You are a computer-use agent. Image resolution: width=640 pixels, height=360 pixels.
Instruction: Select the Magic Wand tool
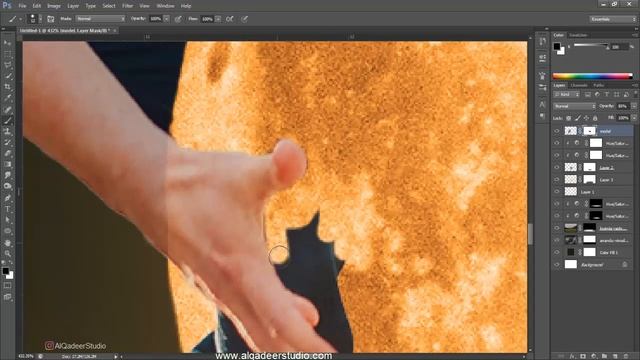(x=7, y=76)
